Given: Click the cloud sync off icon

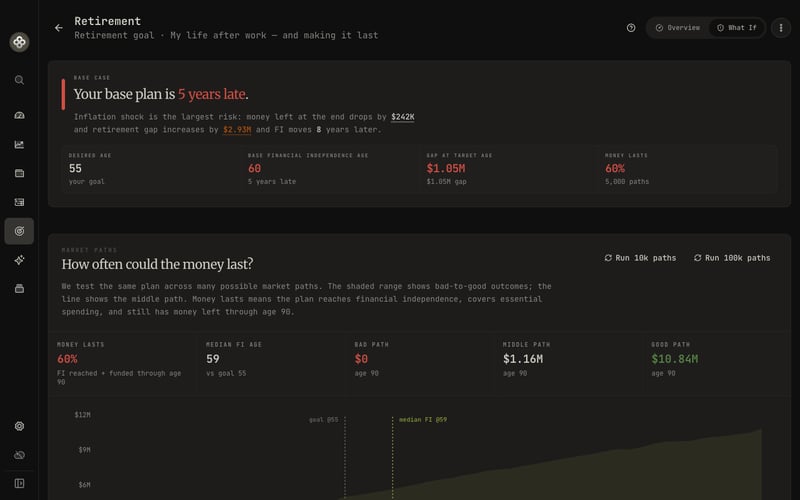Looking at the screenshot, I should coord(19,455).
